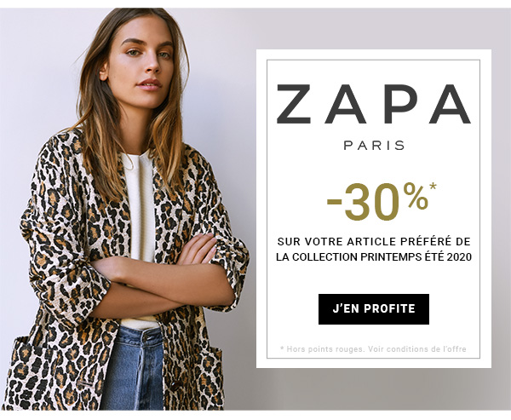Click 'Voir conditions de l'offre' footnote
Viewport: 511px width, 420px height.
point(417,349)
